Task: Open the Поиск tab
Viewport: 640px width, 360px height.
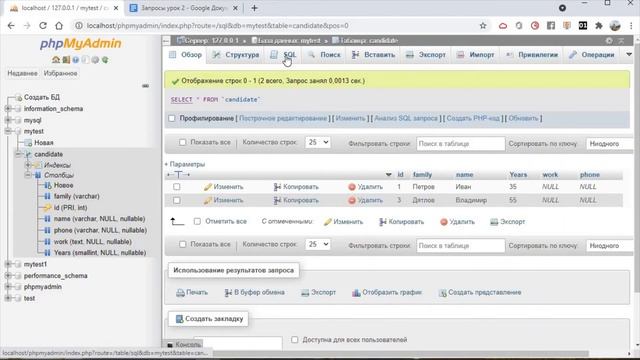Action: click(x=324, y=55)
